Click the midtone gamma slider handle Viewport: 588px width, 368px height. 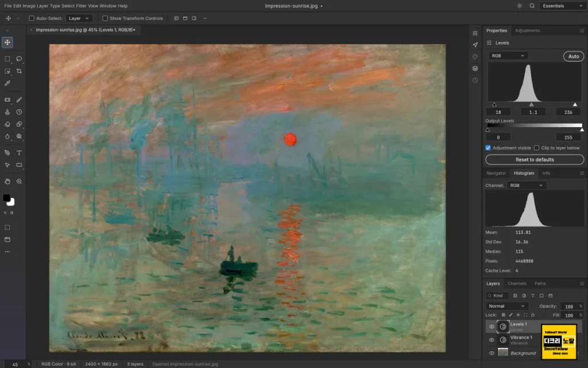[531, 105]
